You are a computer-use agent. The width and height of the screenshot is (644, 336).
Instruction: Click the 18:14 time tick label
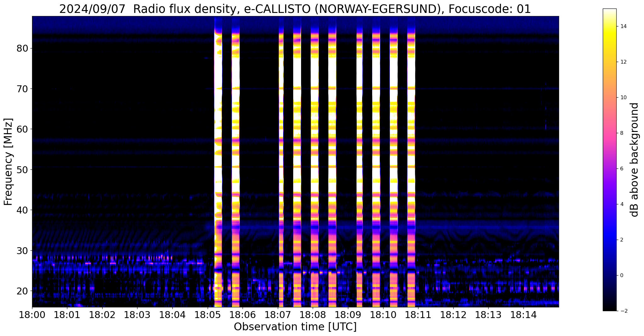pos(524,315)
